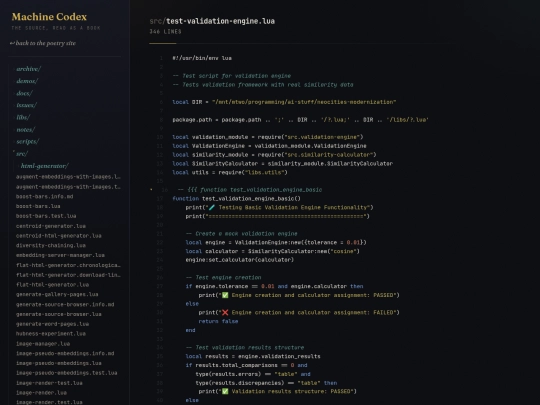Expand the libs/ folder

click(23, 117)
